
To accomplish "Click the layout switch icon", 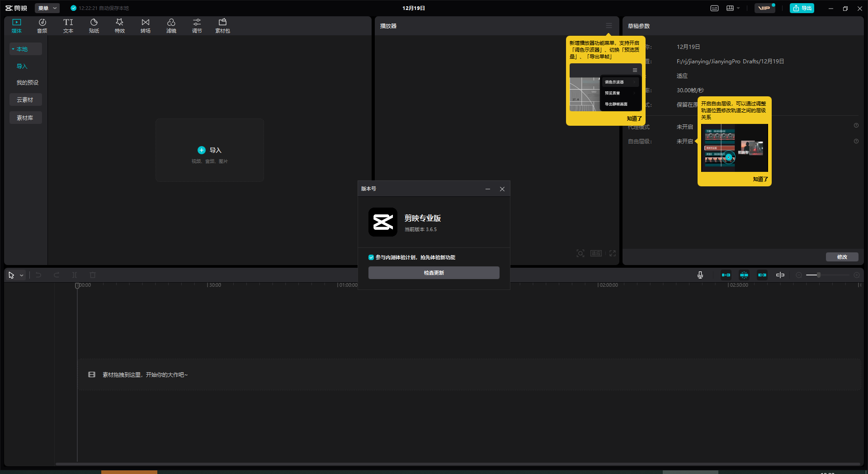I will click(730, 8).
